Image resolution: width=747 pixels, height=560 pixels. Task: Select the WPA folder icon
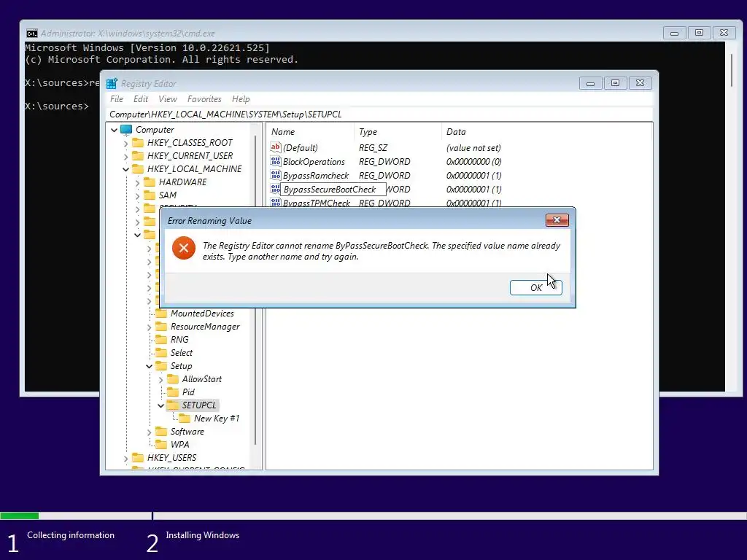(x=161, y=444)
